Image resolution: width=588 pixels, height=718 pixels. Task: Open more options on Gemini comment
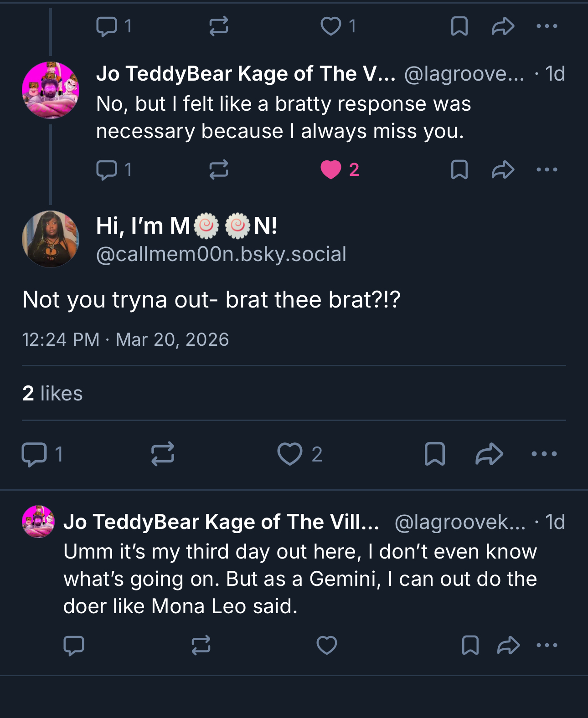pyautogui.click(x=547, y=645)
